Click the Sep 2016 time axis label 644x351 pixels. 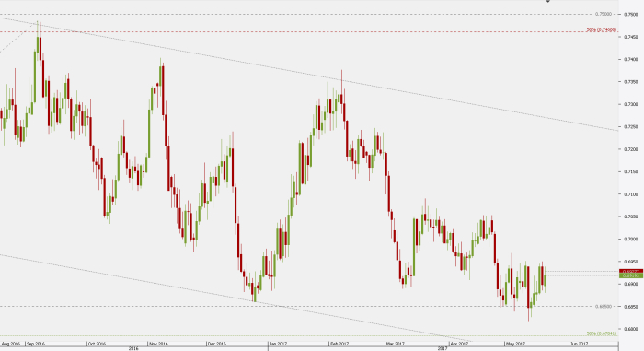pos(36,344)
